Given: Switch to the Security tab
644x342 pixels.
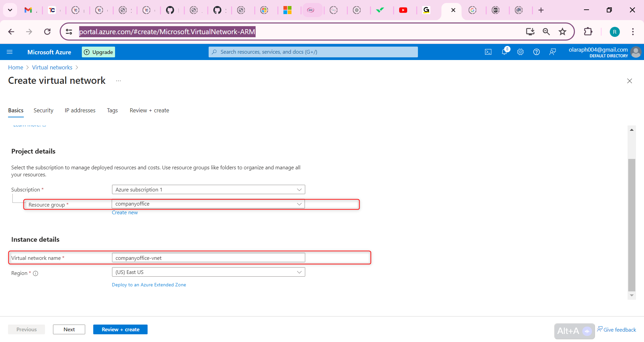Looking at the screenshot, I should [x=43, y=110].
